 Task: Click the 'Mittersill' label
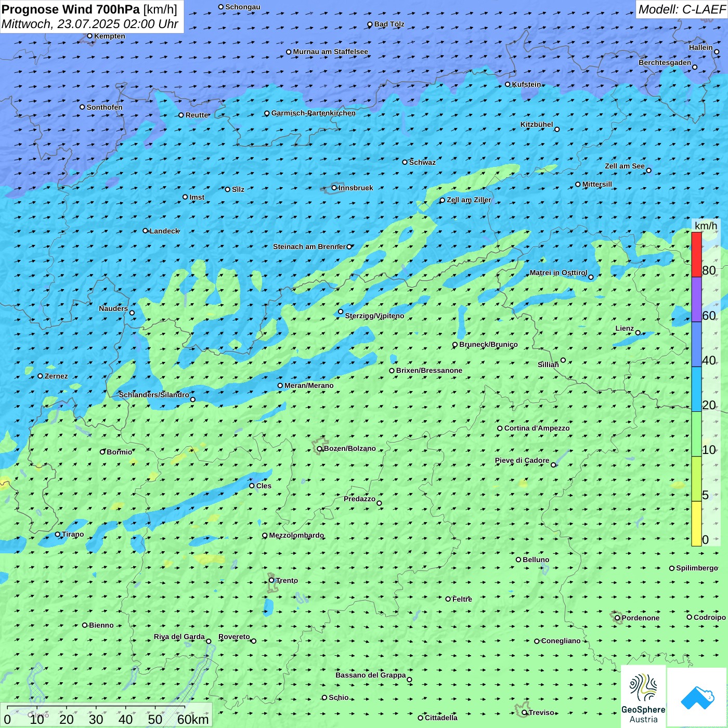(x=597, y=184)
